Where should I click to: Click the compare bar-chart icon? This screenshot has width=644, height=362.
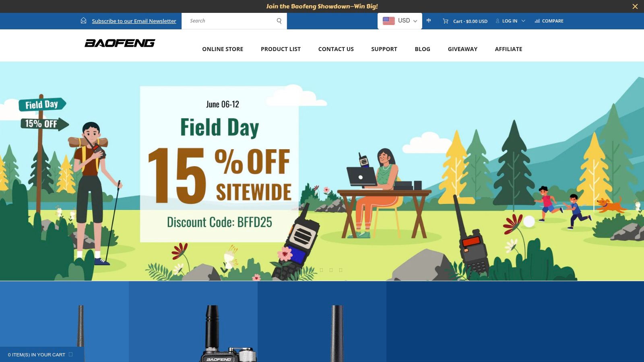pyautogui.click(x=537, y=21)
